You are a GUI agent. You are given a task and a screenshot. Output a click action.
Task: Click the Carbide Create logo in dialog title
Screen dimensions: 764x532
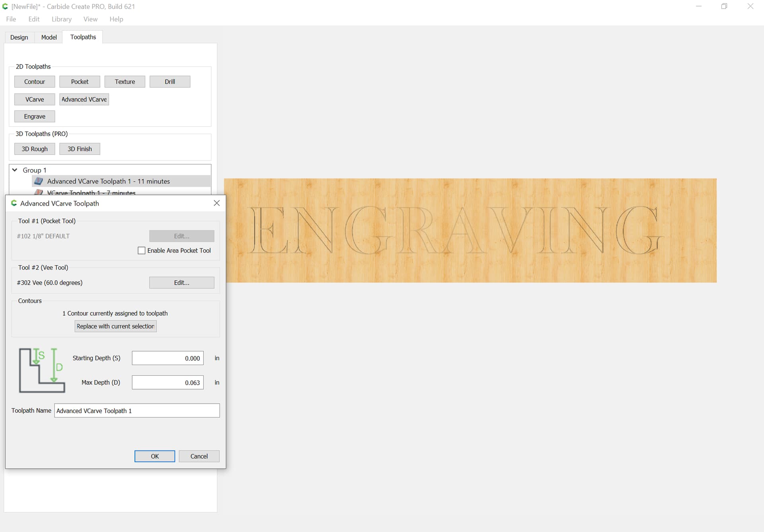tap(14, 203)
